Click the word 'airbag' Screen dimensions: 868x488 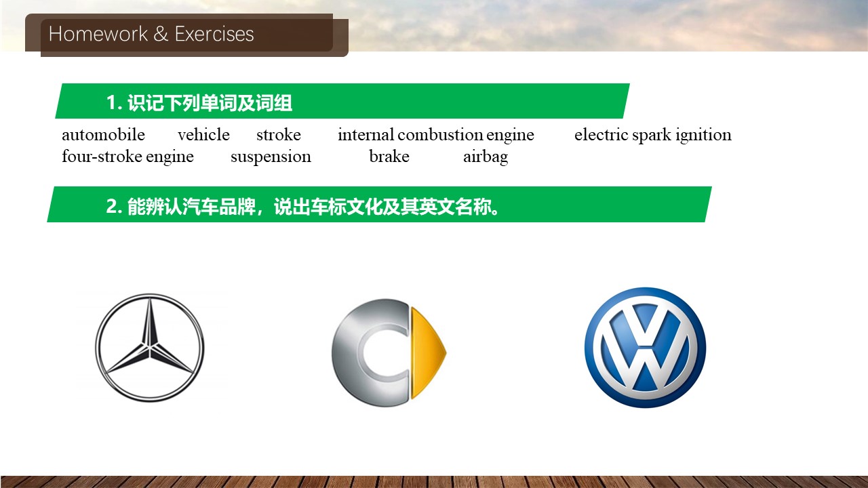pyautogui.click(x=486, y=157)
